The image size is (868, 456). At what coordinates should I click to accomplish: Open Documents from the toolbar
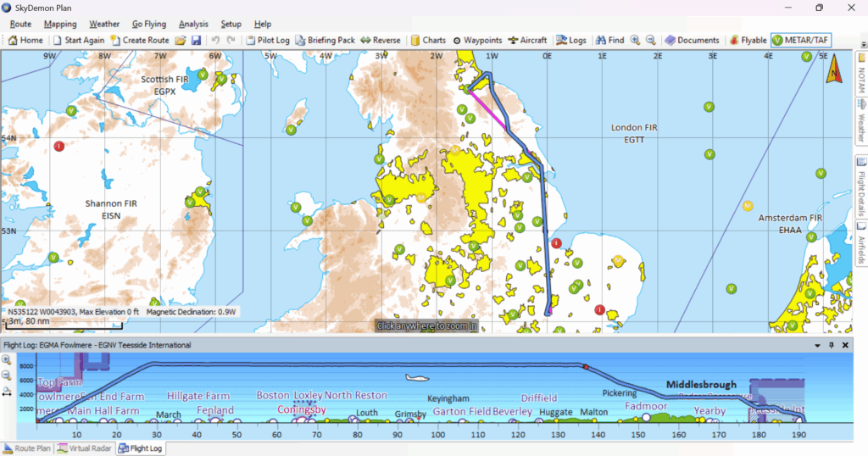tap(692, 40)
